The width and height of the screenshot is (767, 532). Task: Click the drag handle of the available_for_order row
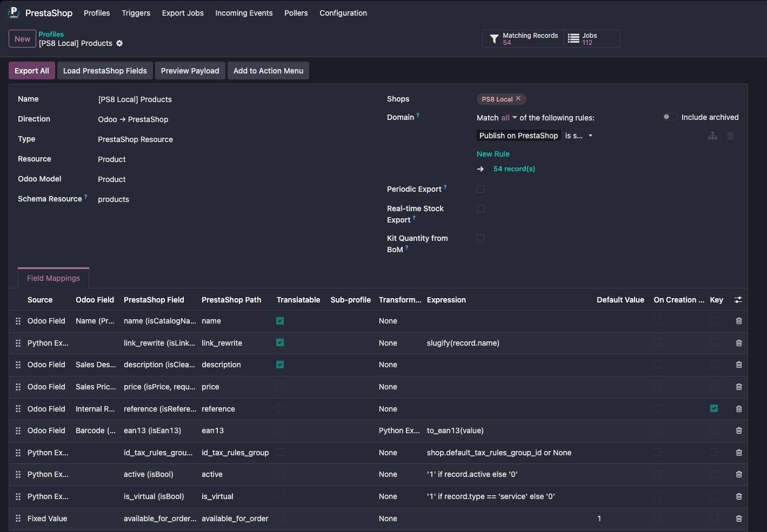point(18,518)
